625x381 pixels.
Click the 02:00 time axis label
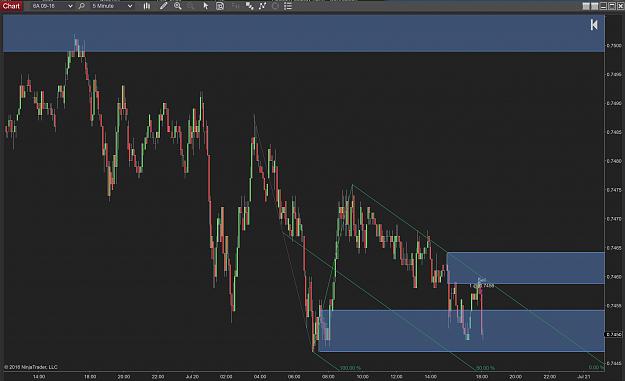tap(226, 377)
